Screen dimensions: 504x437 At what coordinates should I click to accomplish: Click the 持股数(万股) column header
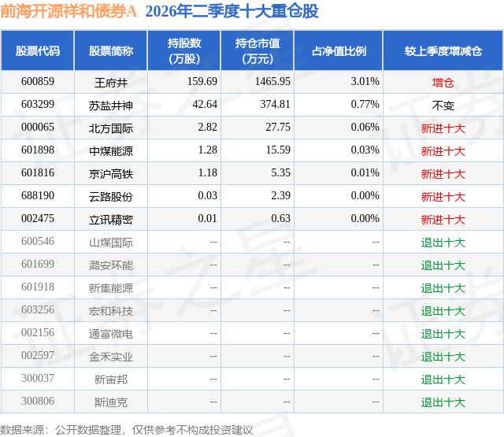[x=184, y=50]
